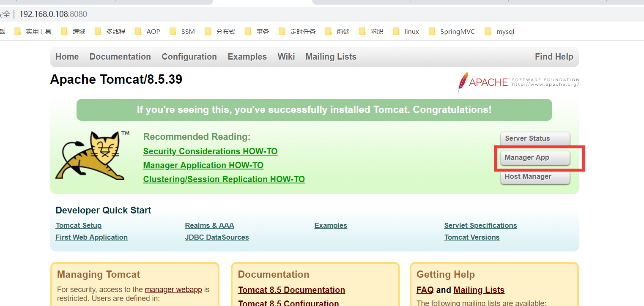This screenshot has height=306, width=644.
Task: Click the Apache Software Foundation logo
Action: pos(518,82)
